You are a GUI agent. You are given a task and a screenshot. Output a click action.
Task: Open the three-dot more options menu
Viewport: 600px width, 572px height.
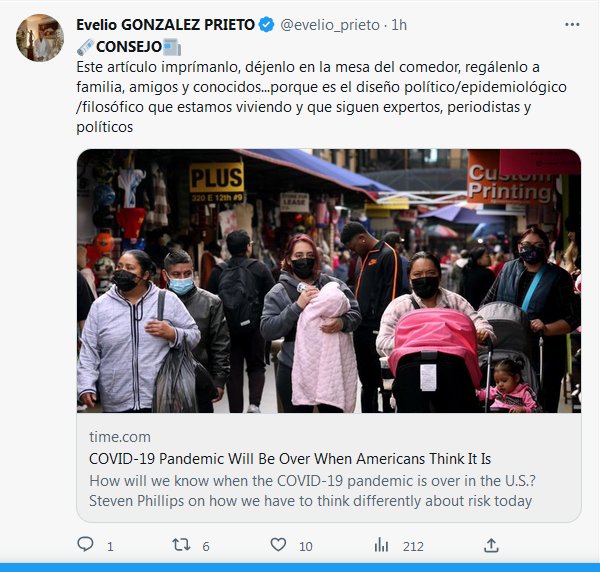coord(572,24)
